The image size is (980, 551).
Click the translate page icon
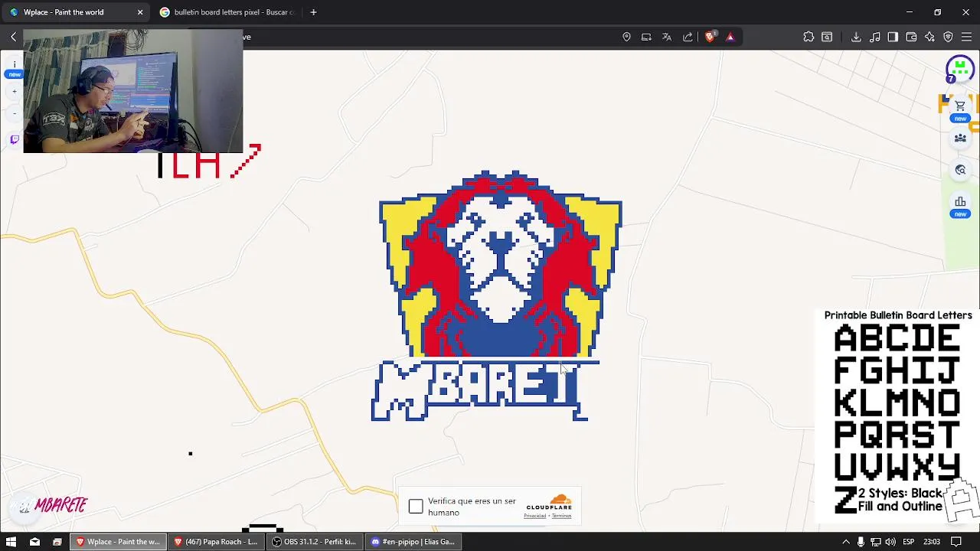[x=667, y=37]
